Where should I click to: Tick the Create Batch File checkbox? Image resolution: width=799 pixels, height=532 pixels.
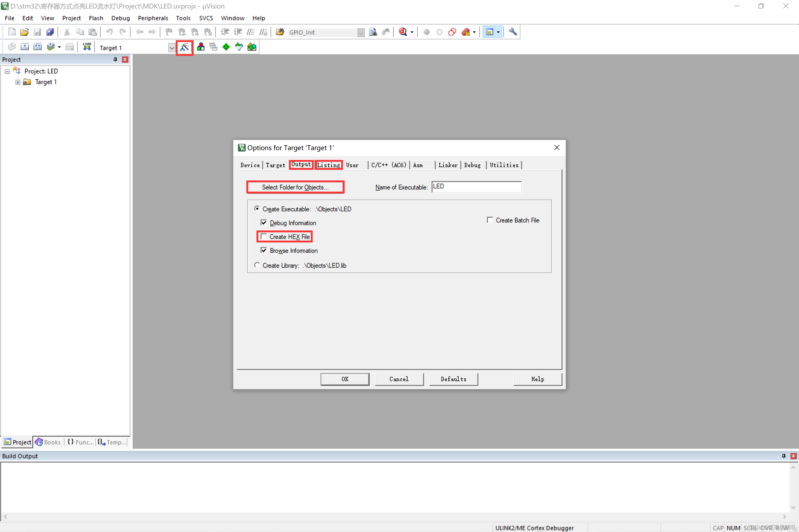(x=490, y=220)
